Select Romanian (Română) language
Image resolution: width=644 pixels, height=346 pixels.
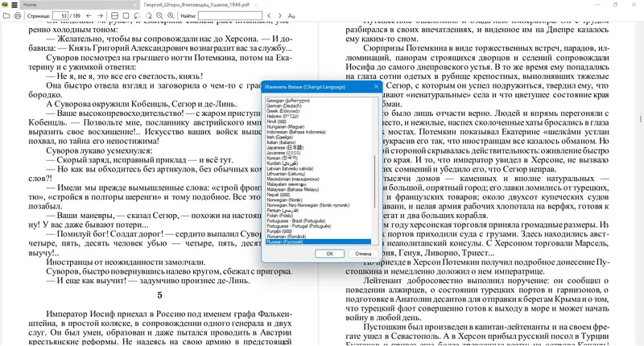point(286,237)
